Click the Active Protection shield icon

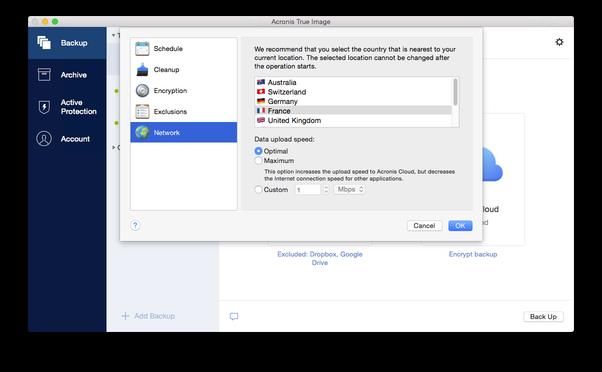[x=44, y=107]
